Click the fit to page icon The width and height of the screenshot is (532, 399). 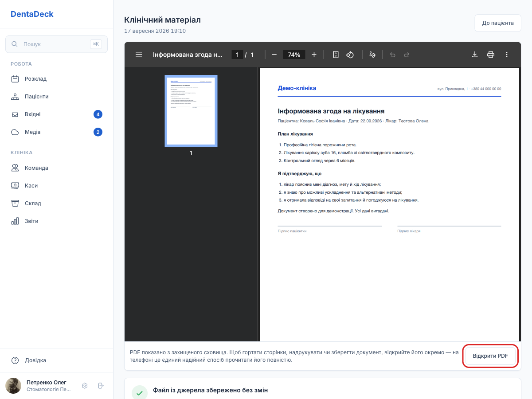point(336,55)
